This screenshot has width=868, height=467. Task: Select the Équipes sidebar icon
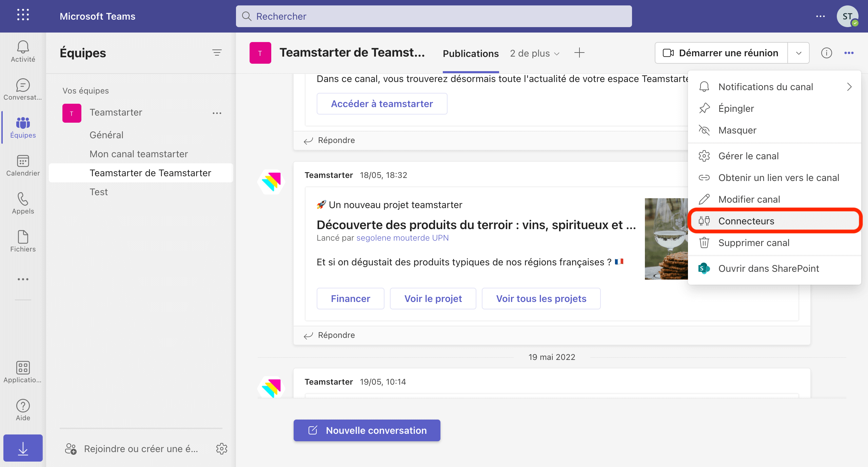point(23,127)
